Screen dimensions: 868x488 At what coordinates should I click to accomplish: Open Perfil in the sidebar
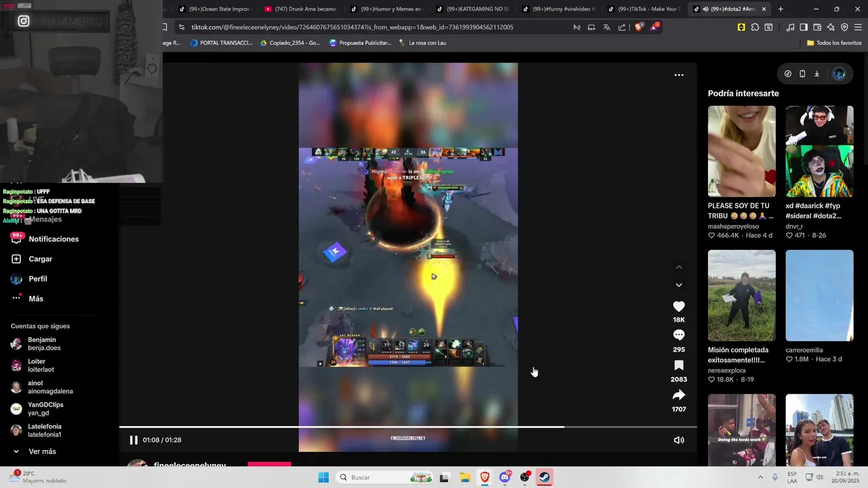[29, 279]
